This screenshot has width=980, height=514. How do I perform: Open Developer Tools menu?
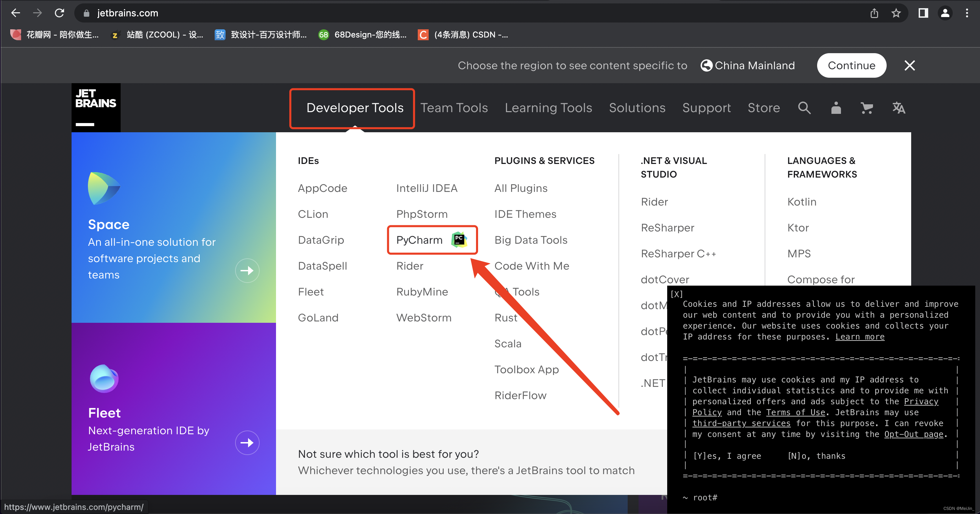click(x=355, y=108)
